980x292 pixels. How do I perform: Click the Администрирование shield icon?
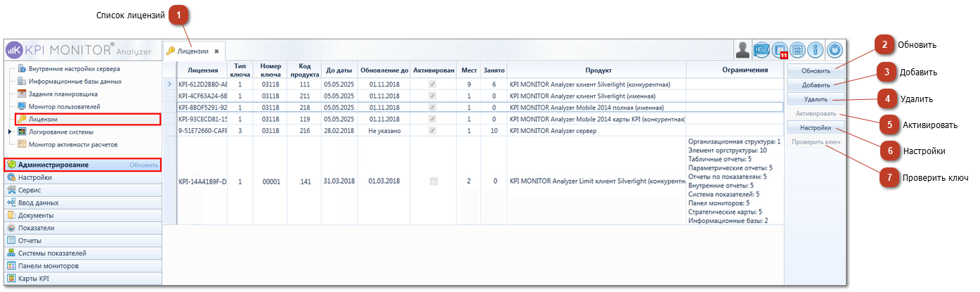[x=11, y=165]
